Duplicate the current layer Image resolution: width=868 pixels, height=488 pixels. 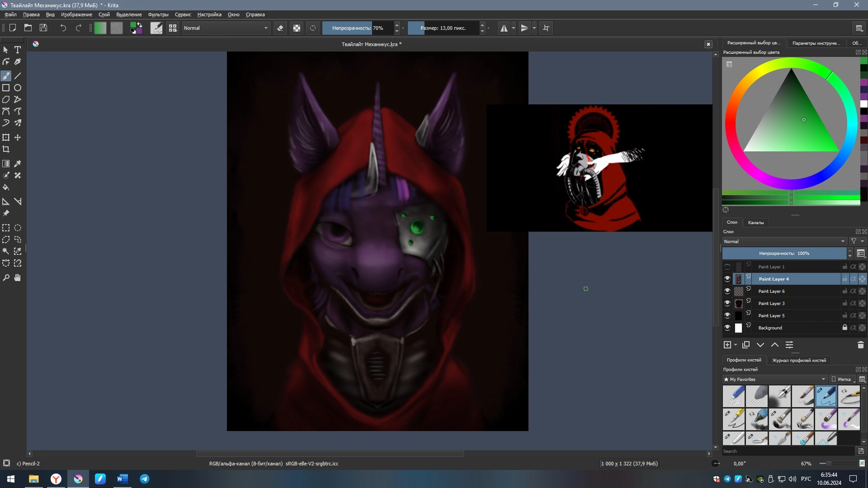click(x=746, y=345)
